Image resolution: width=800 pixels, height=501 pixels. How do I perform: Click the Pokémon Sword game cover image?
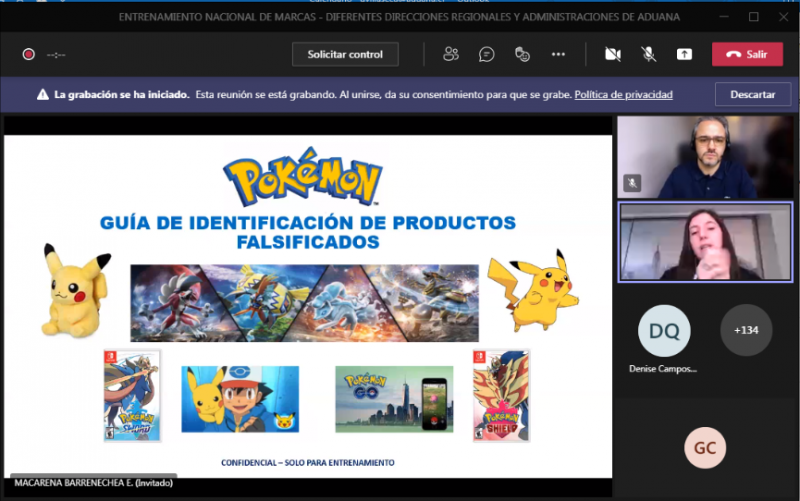coord(132,395)
